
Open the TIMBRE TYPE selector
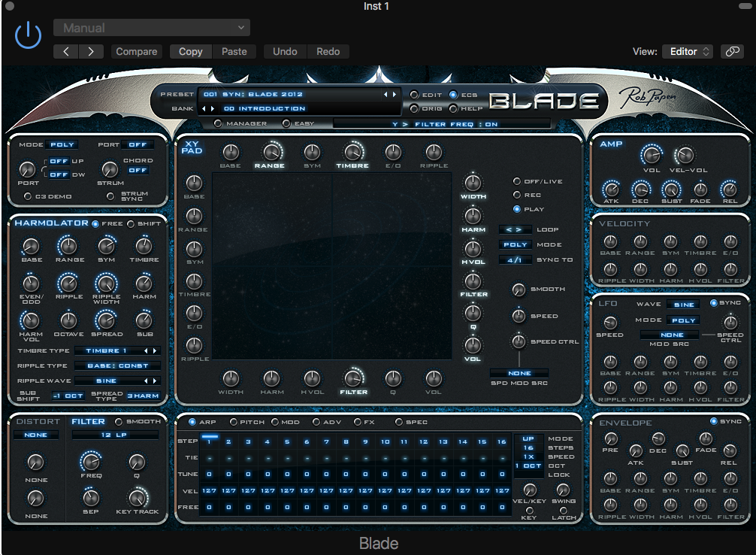coord(118,351)
